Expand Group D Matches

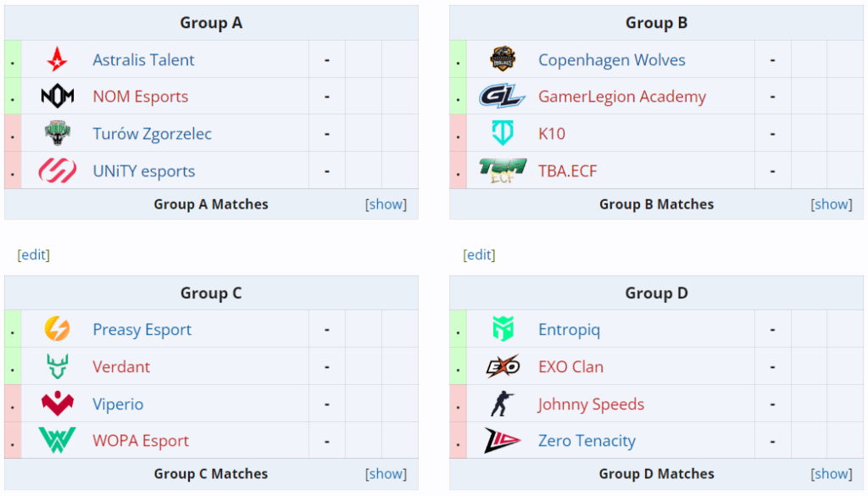832,474
